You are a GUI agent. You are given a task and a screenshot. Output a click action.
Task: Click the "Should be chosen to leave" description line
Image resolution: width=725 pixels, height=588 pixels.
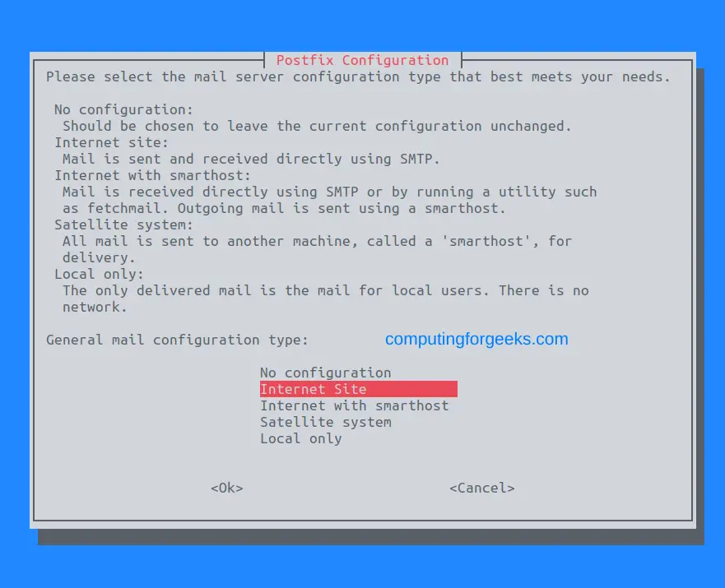317,126
